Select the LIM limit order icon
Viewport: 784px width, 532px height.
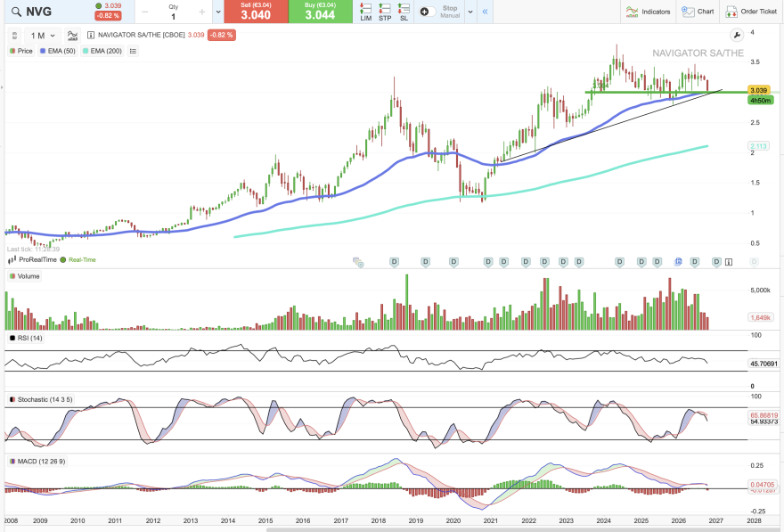coord(366,12)
